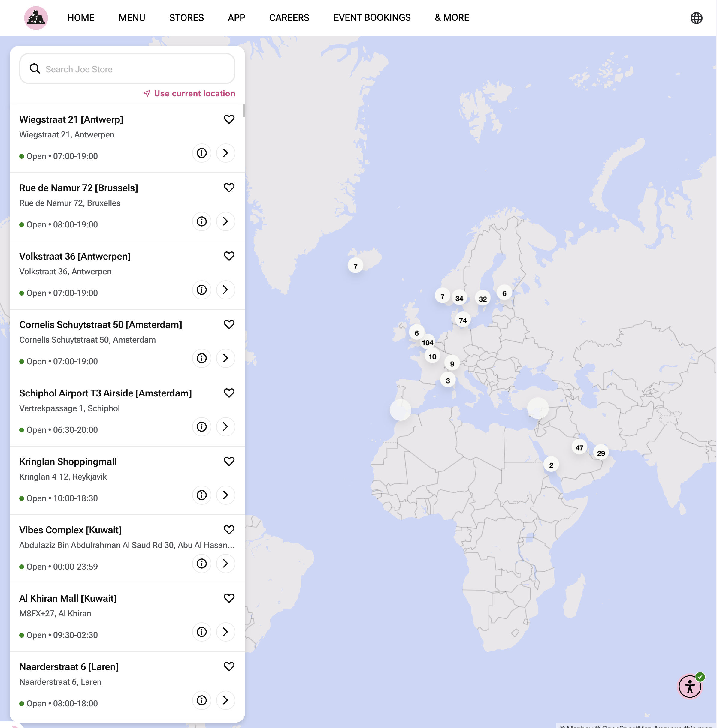717x728 pixels.
Task: Select the 29 cluster marker on map
Action: (601, 453)
